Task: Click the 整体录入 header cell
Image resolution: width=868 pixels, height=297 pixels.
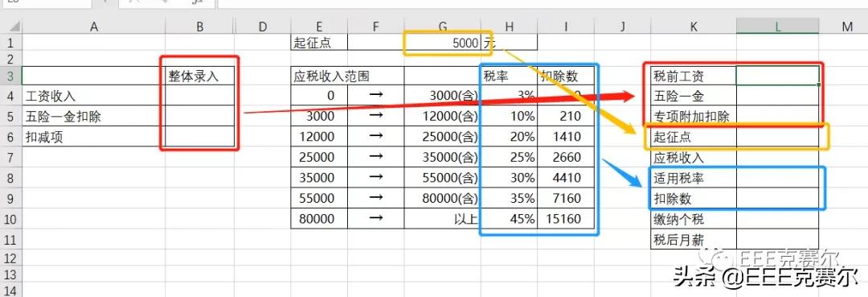Action: (x=199, y=76)
